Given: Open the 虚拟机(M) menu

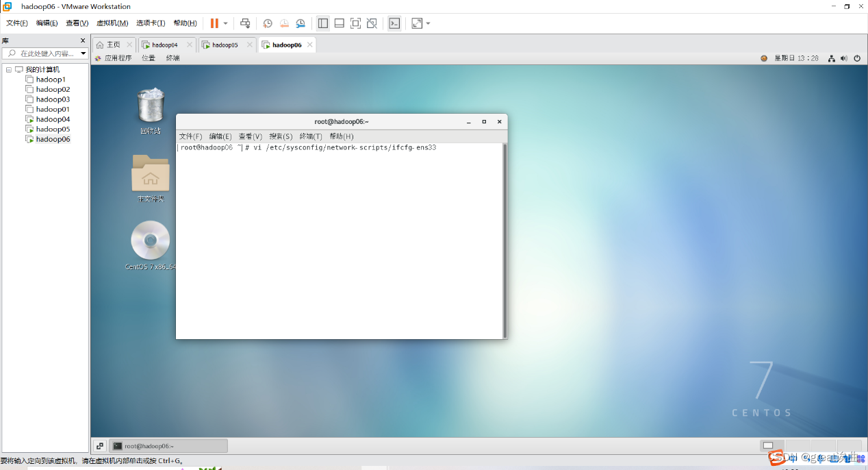Looking at the screenshot, I should [112, 23].
